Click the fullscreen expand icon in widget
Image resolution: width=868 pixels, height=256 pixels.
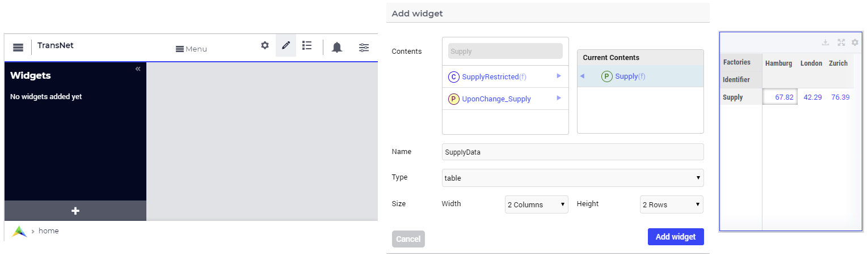[x=841, y=42]
